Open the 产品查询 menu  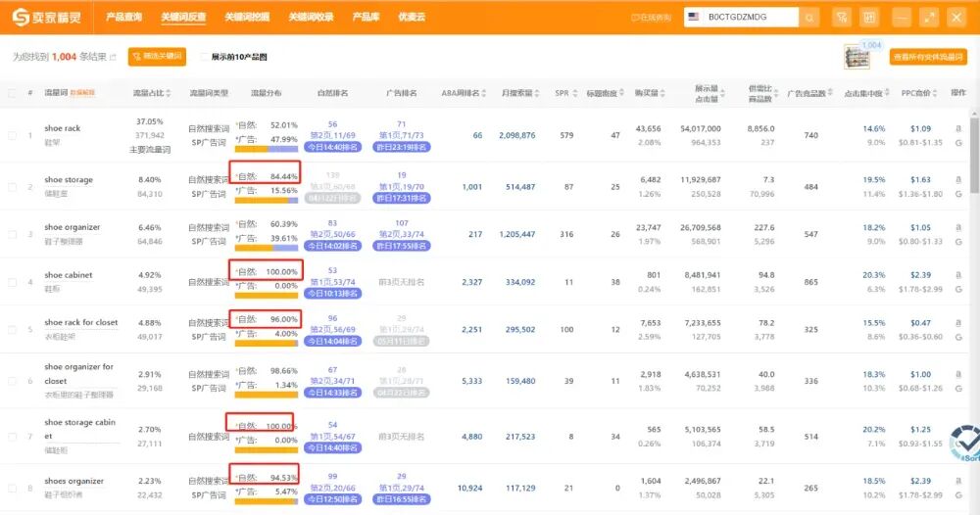coord(123,17)
